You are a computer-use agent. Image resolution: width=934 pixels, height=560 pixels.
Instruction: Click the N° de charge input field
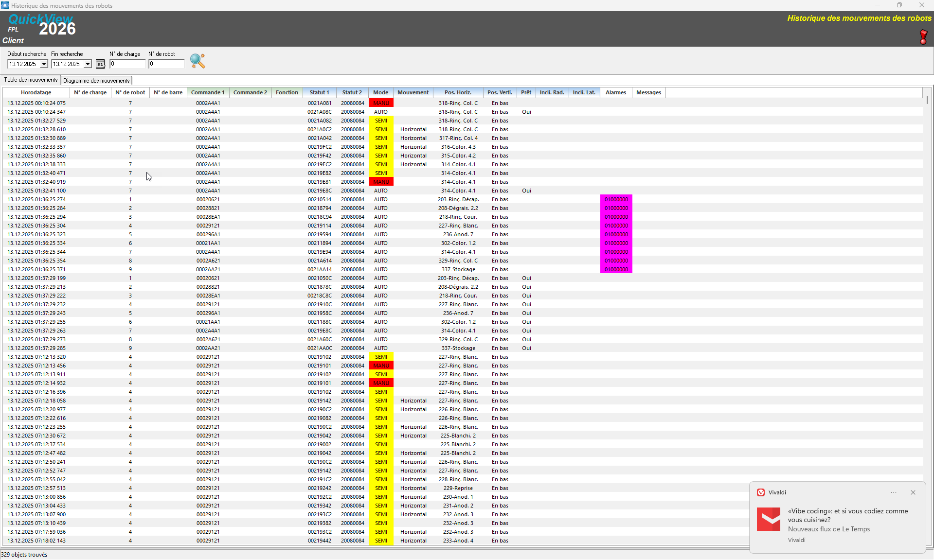(x=127, y=64)
